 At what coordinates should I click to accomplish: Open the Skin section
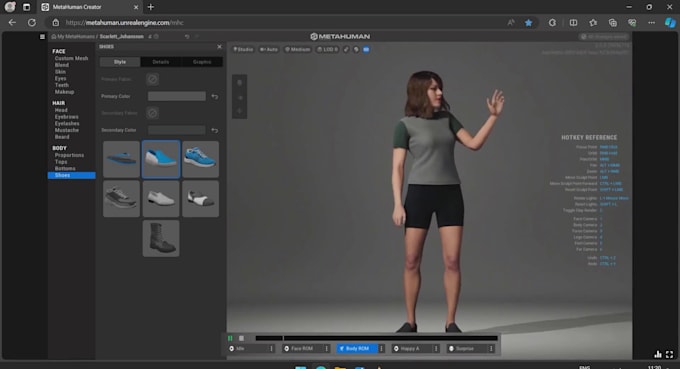click(x=60, y=72)
